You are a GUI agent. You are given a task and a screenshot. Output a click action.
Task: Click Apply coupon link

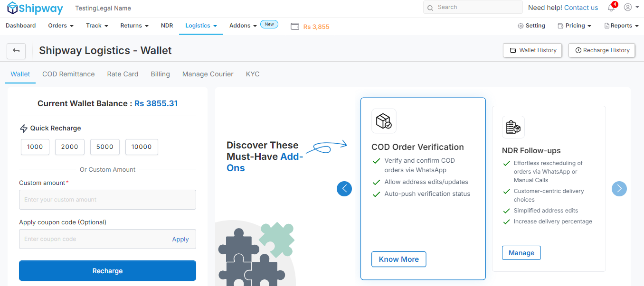click(x=180, y=240)
